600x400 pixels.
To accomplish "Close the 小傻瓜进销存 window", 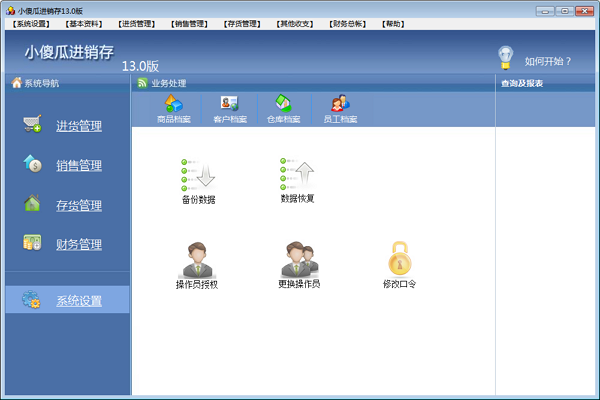I will point(585,11).
